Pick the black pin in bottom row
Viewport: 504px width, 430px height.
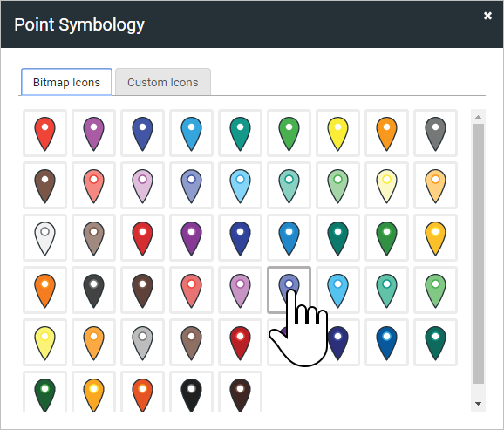click(191, 392)
